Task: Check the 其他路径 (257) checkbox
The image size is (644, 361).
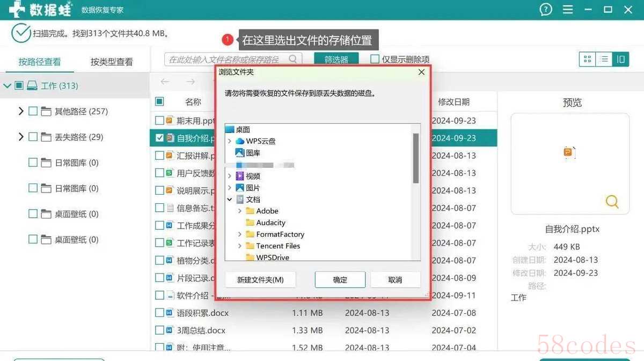Action: [x=33, y=112]
